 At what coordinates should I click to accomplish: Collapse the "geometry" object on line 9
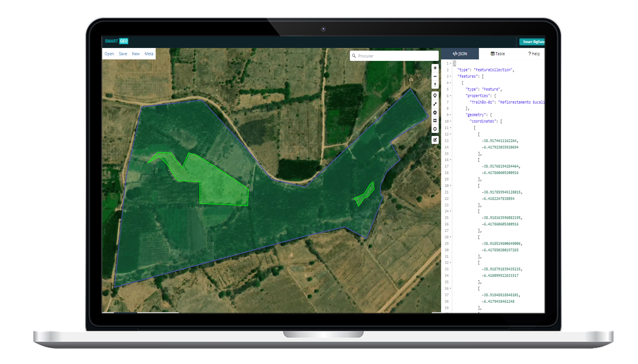(x=450, y=115)
